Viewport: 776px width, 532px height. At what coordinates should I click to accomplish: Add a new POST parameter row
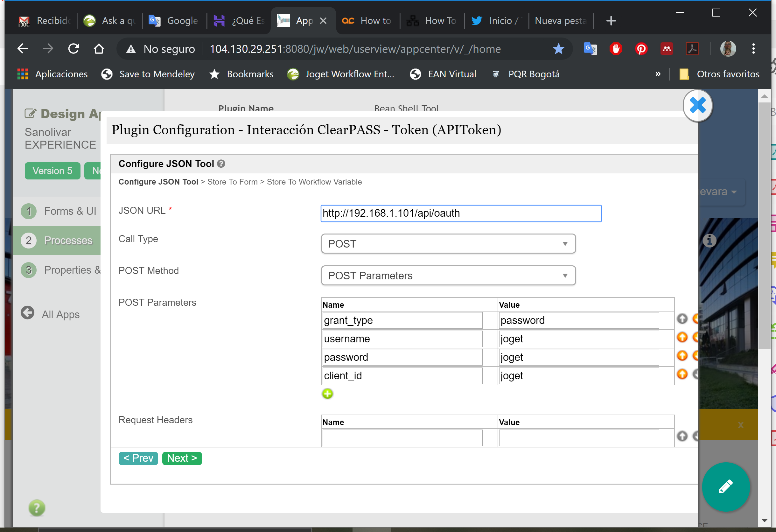point(327,393)
